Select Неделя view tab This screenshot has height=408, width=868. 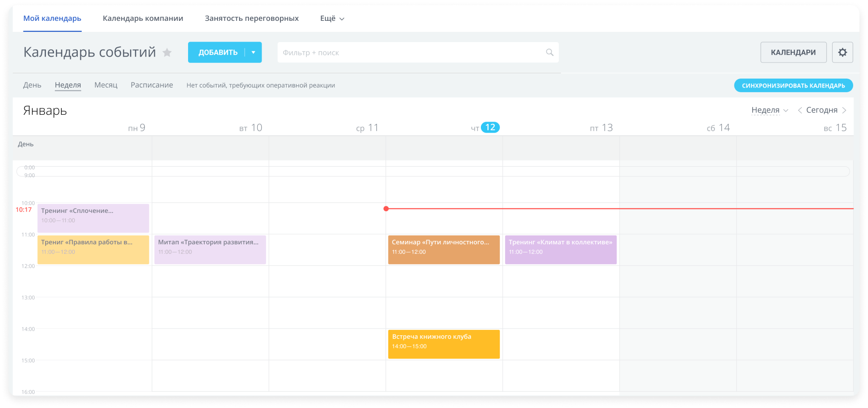click(68, 85)
